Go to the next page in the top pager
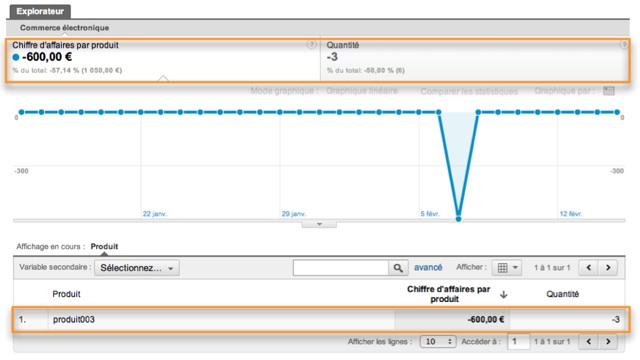640x360 pixels. tap(608, 268)
